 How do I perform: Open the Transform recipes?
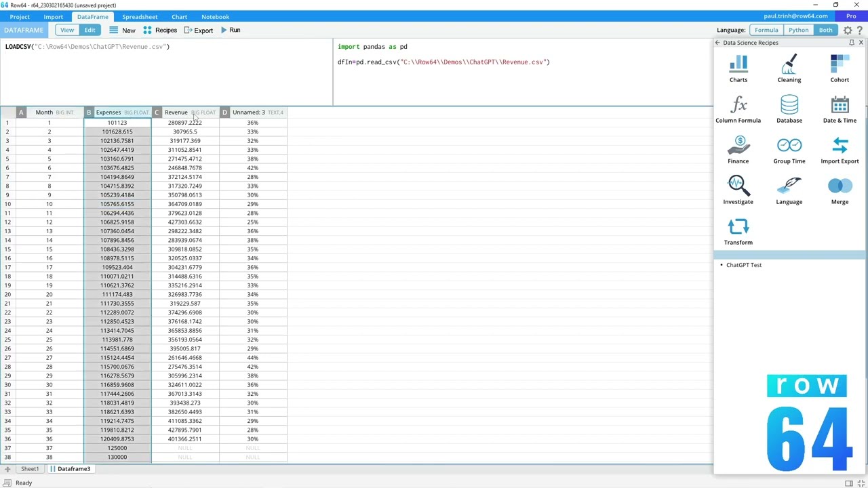tap(738, 232)
